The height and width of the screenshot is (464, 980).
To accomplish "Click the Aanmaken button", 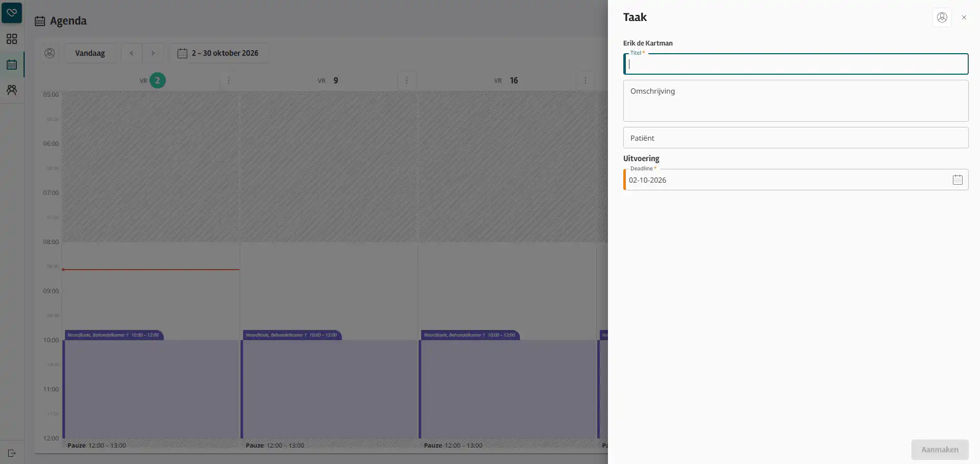I will [940, 450].
